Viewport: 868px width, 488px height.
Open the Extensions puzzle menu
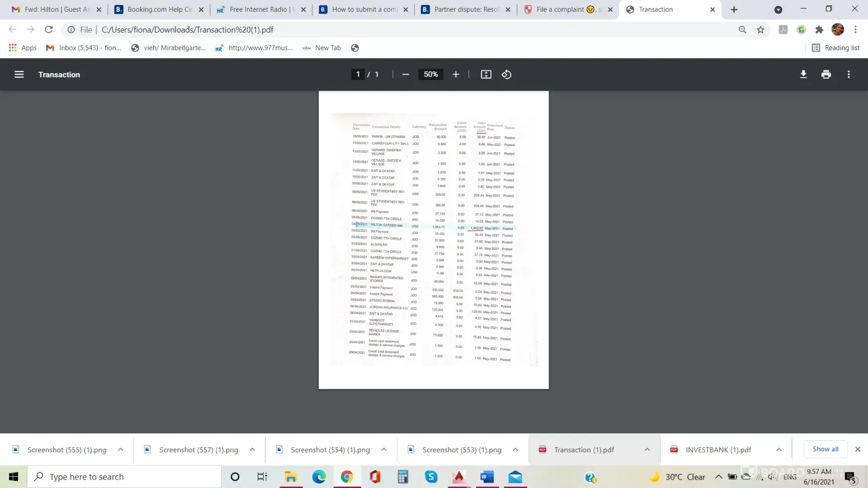[819, 30]
